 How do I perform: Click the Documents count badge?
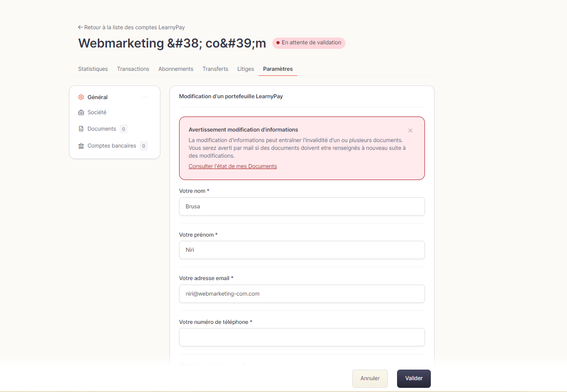[123, 129]
